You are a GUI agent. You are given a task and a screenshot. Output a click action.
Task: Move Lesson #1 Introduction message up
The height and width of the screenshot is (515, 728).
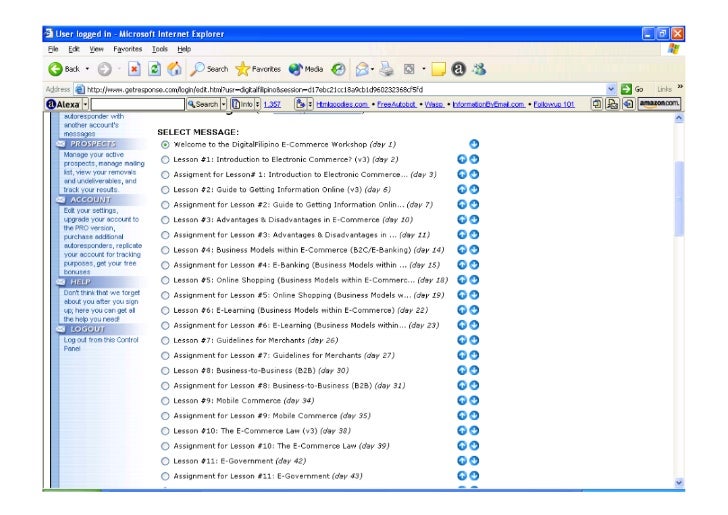point(462,159)
